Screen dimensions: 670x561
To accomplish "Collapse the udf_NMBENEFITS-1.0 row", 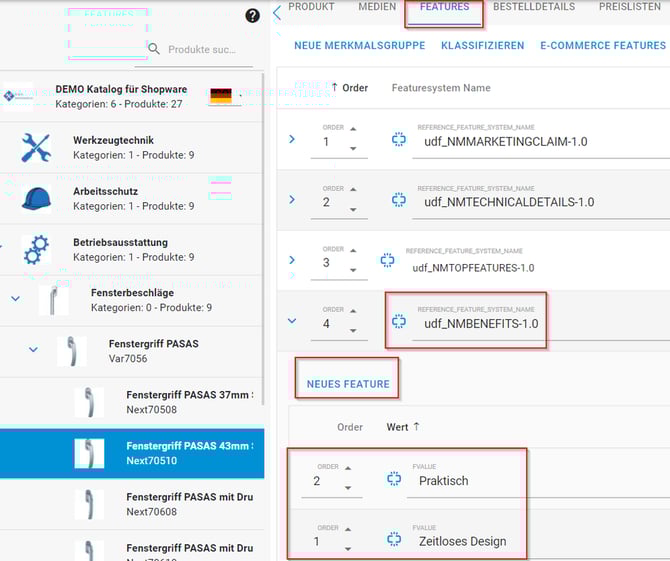I will [x=292, y=320].
